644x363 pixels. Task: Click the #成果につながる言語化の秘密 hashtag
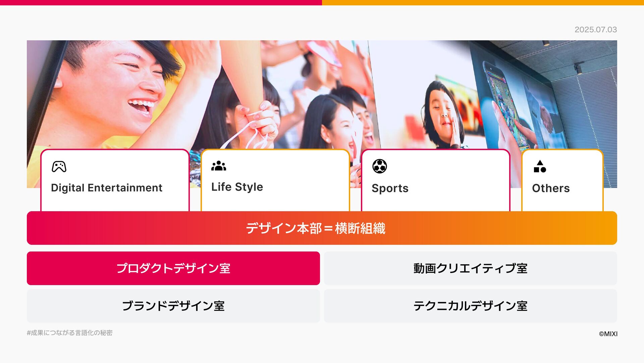pos(70,333)
